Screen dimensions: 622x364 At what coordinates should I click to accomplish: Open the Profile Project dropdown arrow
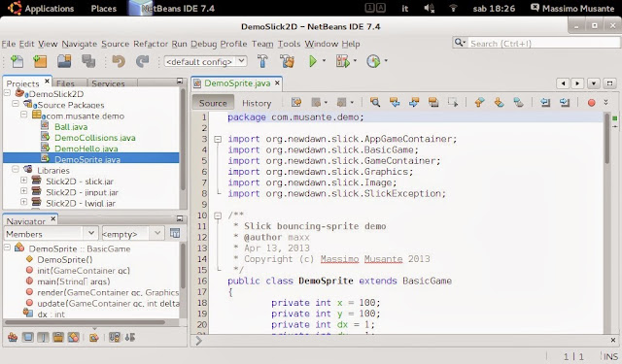(x=386, y=60)
